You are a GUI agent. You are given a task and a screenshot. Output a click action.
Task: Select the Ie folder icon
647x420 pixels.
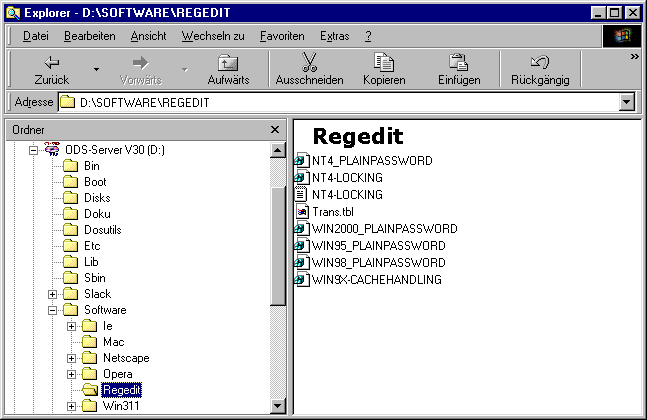click(90, 326)
